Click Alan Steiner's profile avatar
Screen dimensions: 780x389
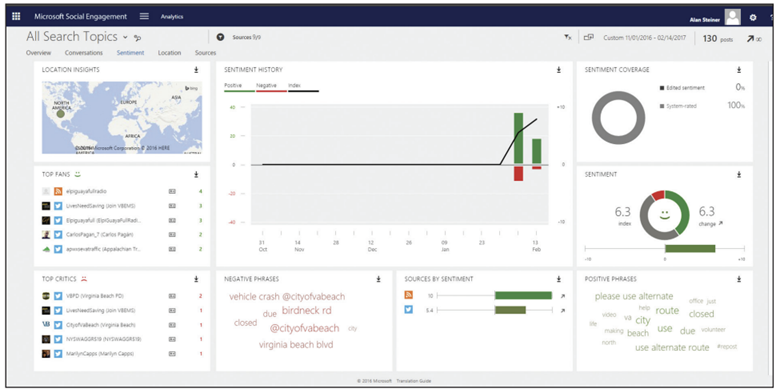click(732, 17)
